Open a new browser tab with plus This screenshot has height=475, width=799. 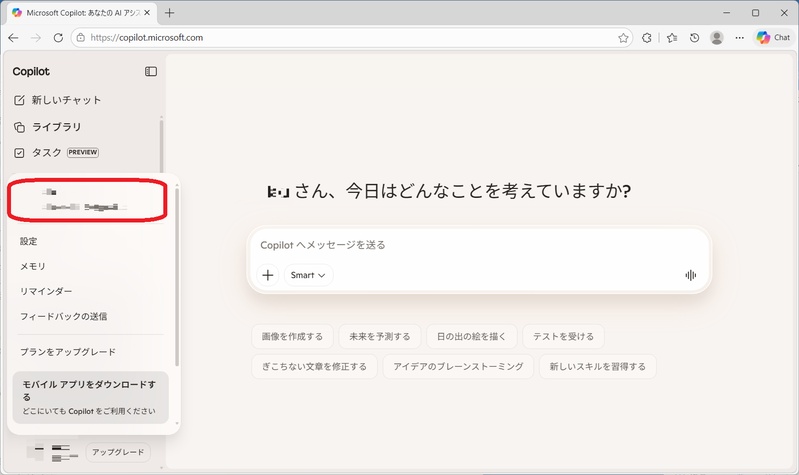pyautogui.click(x=170, y=13)
